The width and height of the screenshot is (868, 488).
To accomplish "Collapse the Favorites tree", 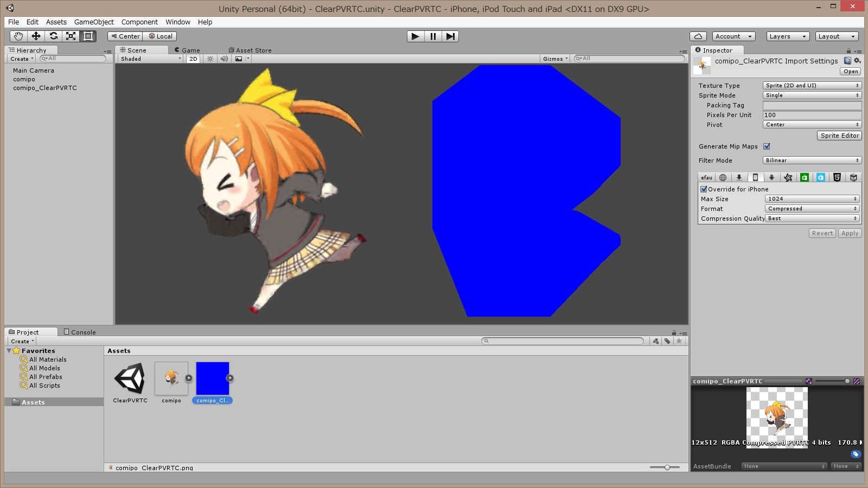I will click(x=9, y=351).
